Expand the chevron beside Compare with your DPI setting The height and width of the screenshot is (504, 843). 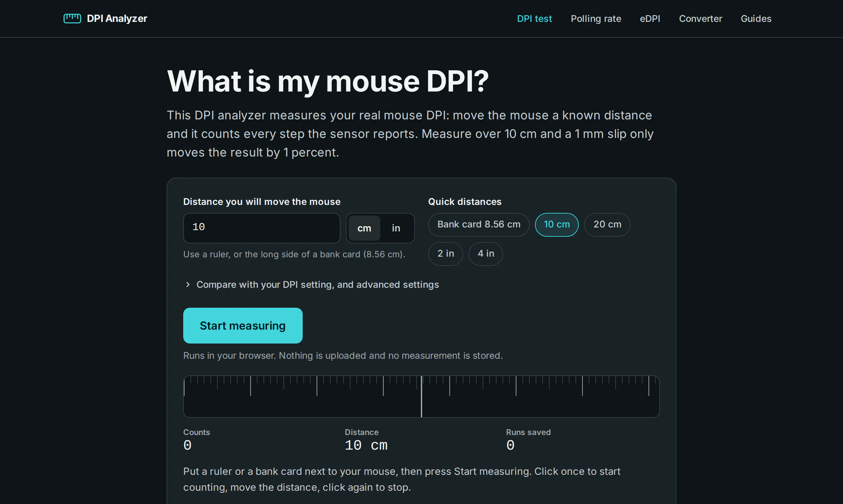(188, 284)
